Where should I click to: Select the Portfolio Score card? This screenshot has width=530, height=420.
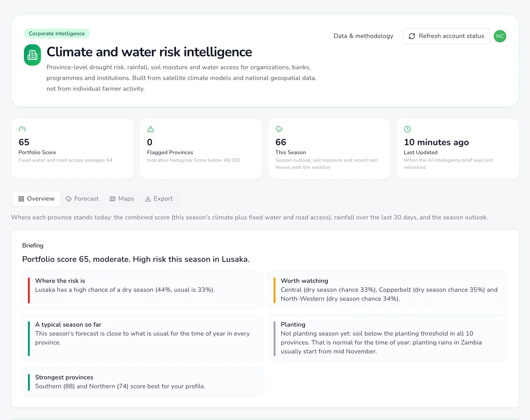(73, 149)
